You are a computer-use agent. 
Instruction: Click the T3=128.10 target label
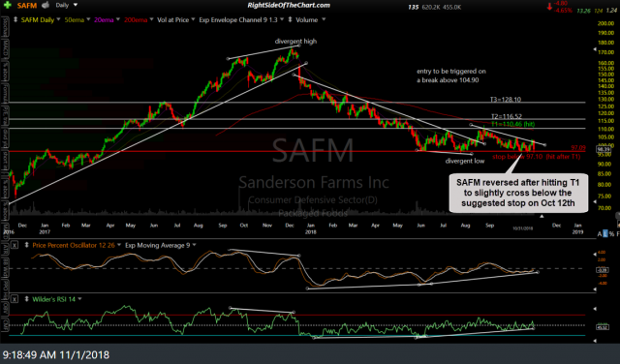coord(506,99)
